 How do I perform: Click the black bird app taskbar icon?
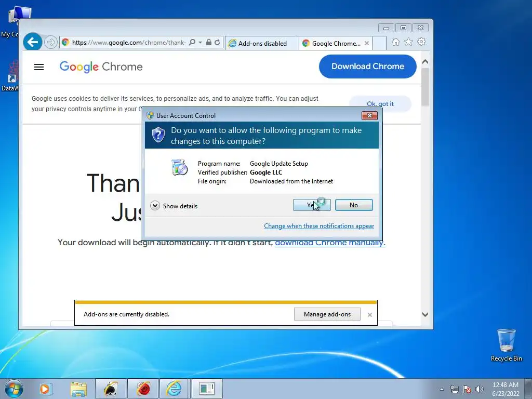coord(111,389)
